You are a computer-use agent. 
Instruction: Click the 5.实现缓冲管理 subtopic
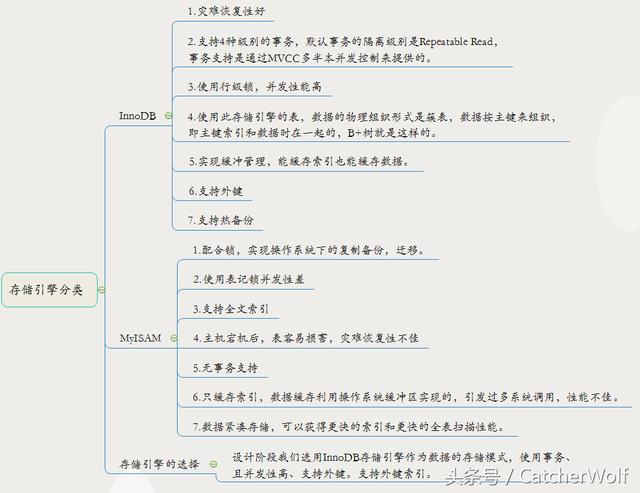tap(297, 160)
